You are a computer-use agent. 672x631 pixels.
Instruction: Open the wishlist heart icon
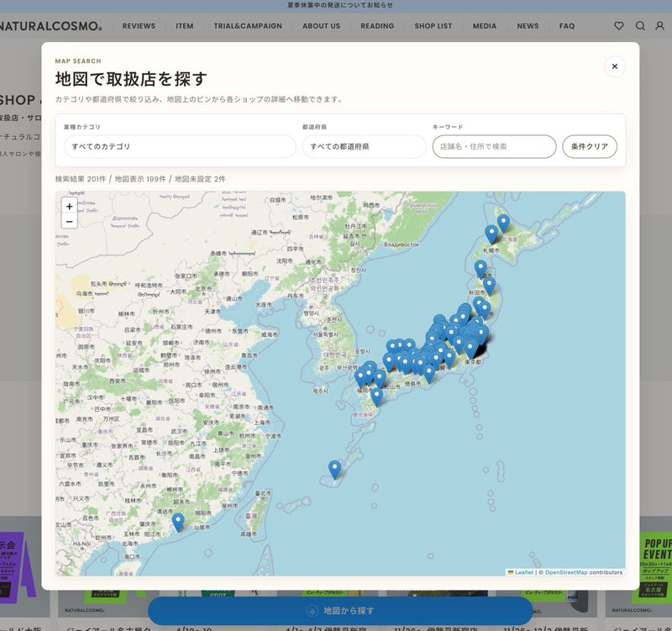coord(619,26)
